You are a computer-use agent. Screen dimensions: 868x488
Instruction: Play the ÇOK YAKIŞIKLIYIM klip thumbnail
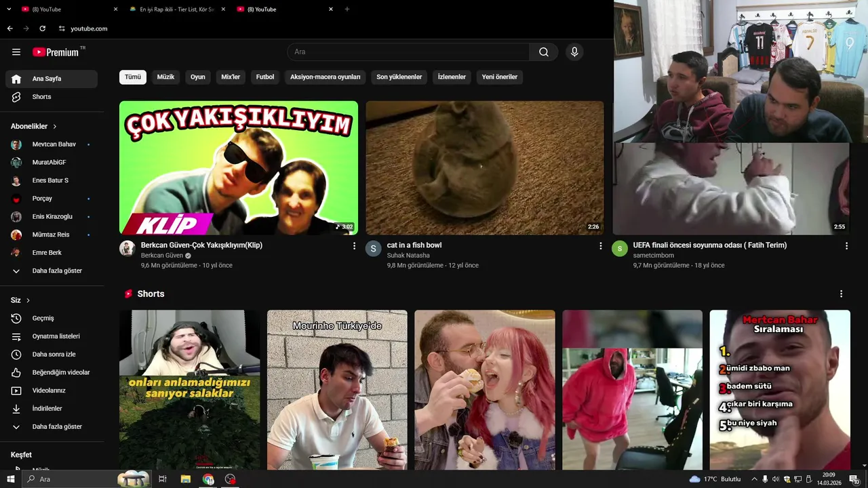[x=239, y=168]
